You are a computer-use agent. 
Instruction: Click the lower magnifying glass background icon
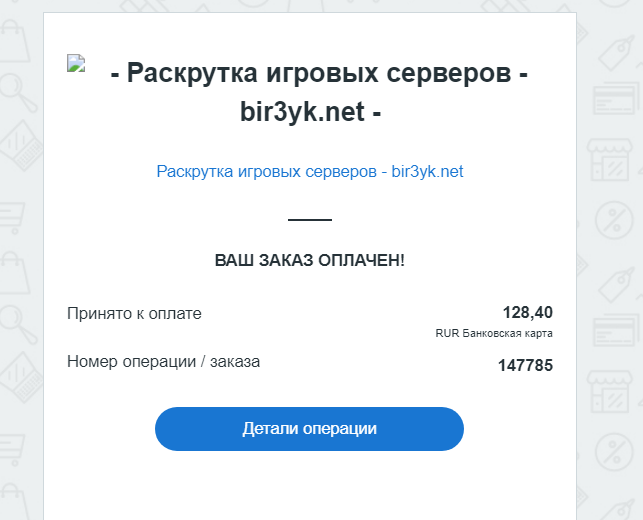16,320
